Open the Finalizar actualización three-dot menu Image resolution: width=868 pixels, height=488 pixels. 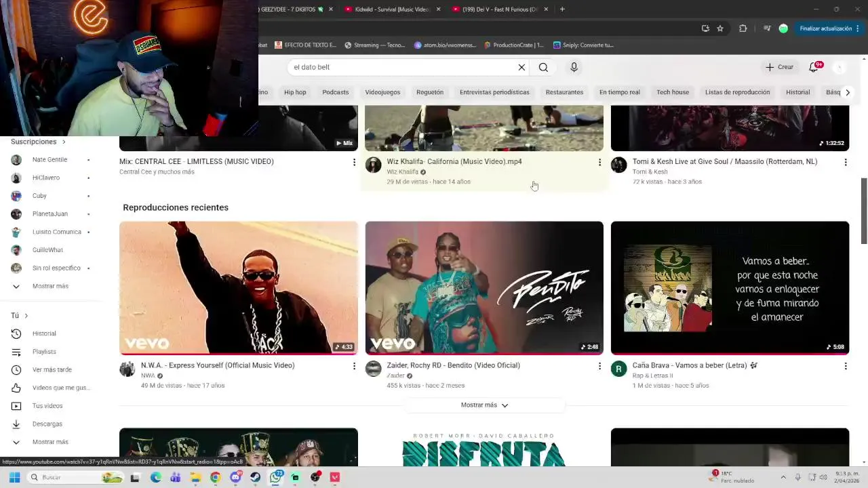click(x=857, y=28)
